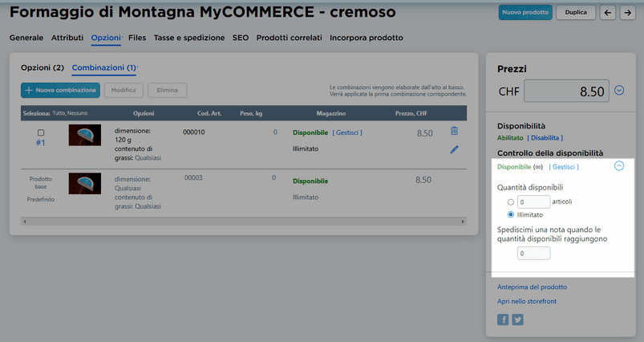Click the Disabilita availability link

click(x=545, y=138)
